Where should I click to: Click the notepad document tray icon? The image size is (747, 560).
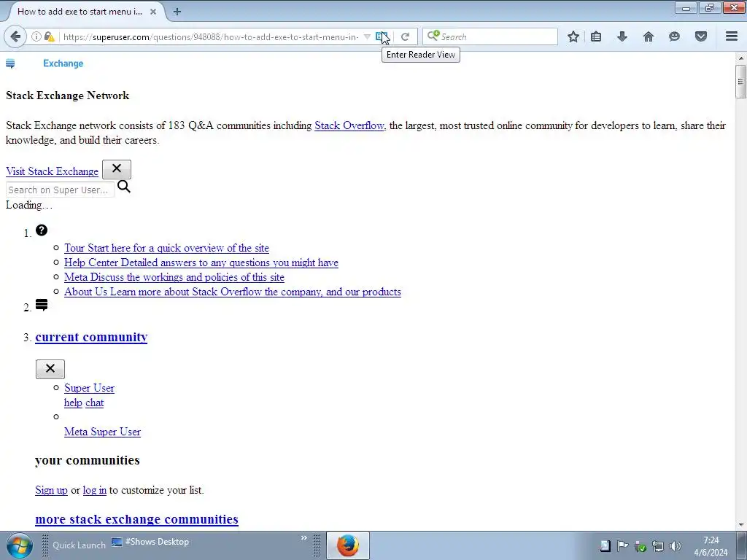(605, 546)
